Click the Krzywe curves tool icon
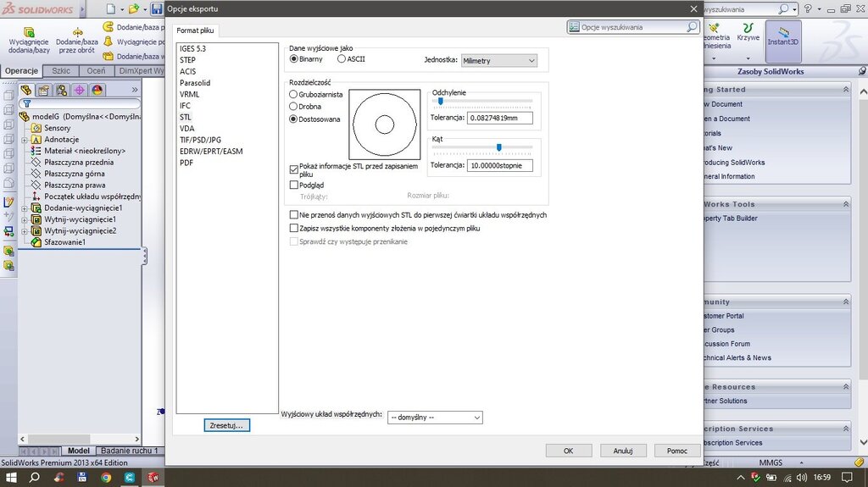868x487 pixels. (748, 34)
